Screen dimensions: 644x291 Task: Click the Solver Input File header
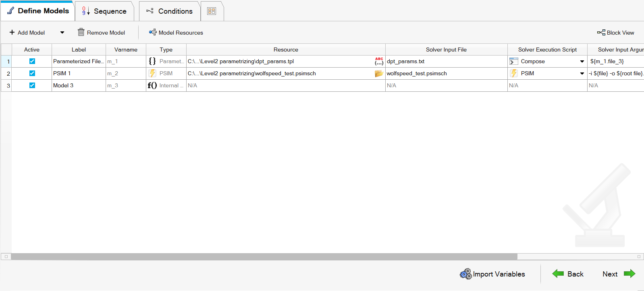446,50
